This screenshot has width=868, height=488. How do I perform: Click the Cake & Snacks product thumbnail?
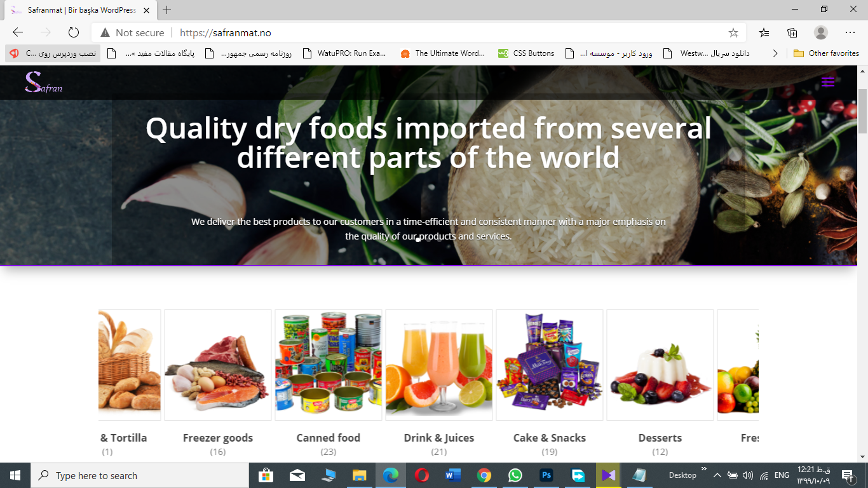(550, 365)
